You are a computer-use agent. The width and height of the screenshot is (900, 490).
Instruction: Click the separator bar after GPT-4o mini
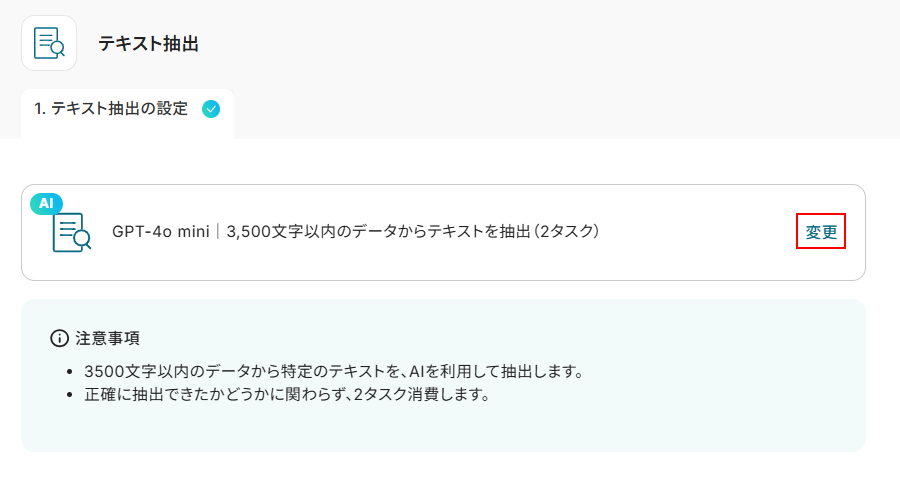click(x=218, y=232)
